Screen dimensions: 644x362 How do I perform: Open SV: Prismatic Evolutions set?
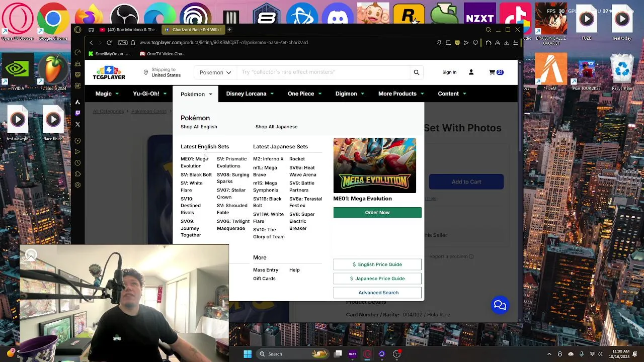coord(232,162)
